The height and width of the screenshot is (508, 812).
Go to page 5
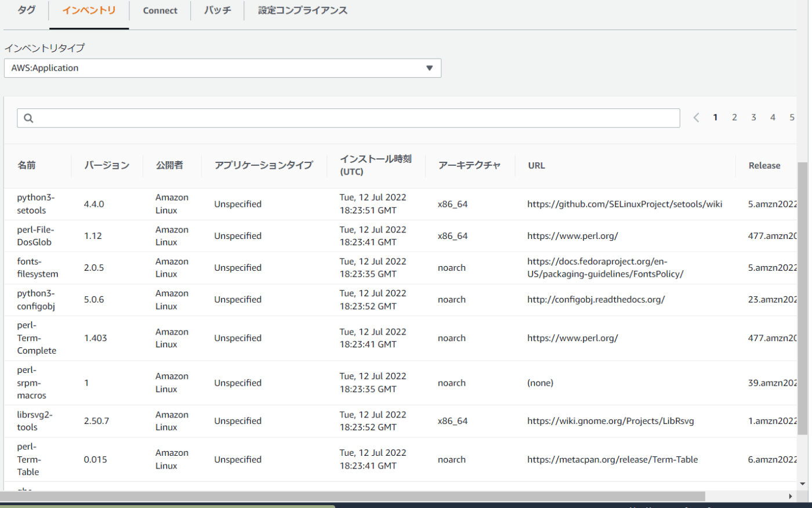click(792, 118)
